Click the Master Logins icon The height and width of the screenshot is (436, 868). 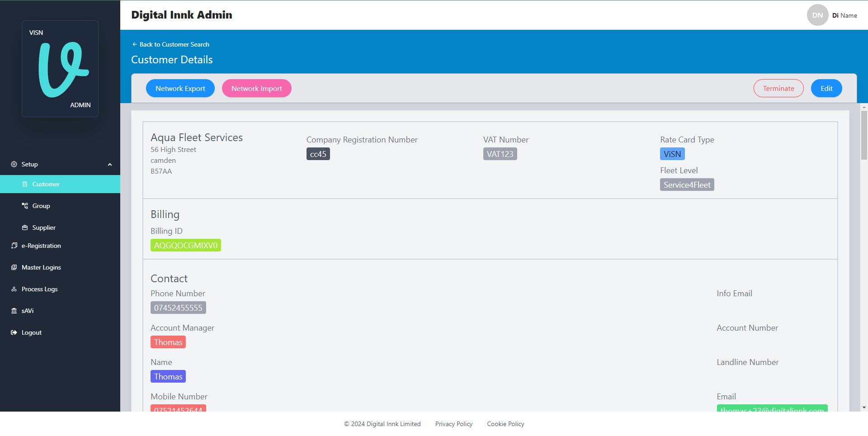(14, 267)
